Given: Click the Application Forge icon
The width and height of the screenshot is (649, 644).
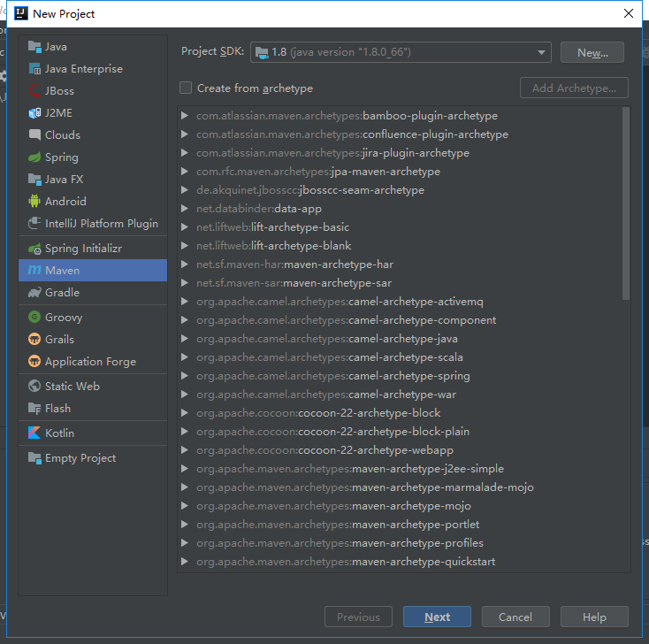Looking at the screenshot, I should pos(34,362).
